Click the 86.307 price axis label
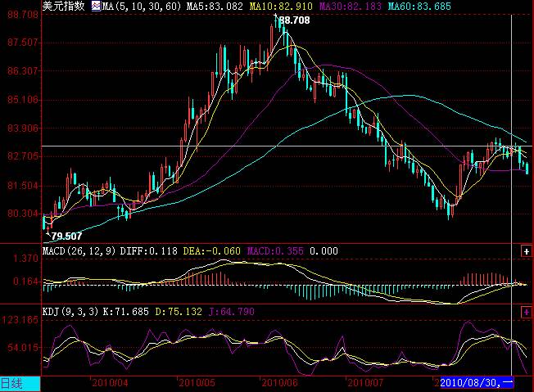Viewport: 534px width, 392px height. [x=23, y=71]
